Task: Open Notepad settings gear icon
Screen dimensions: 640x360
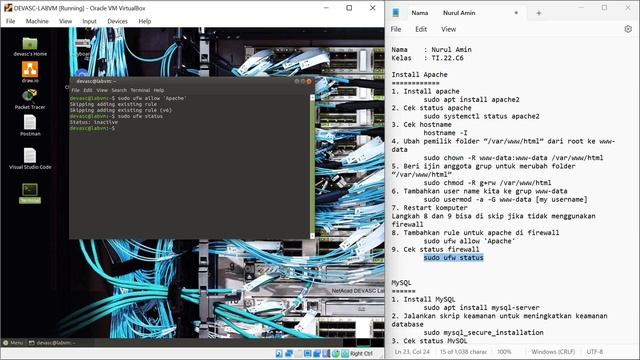Action: [x=628, y=29]
